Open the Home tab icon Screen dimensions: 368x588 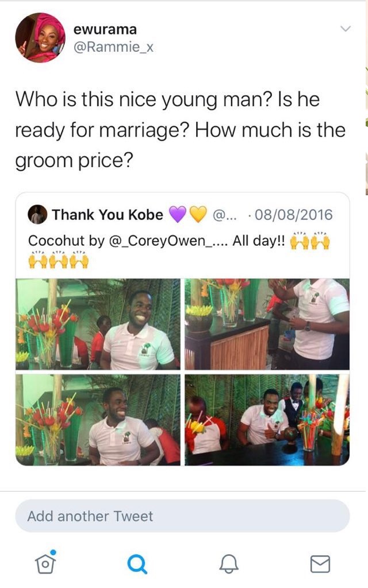[45, 562]
